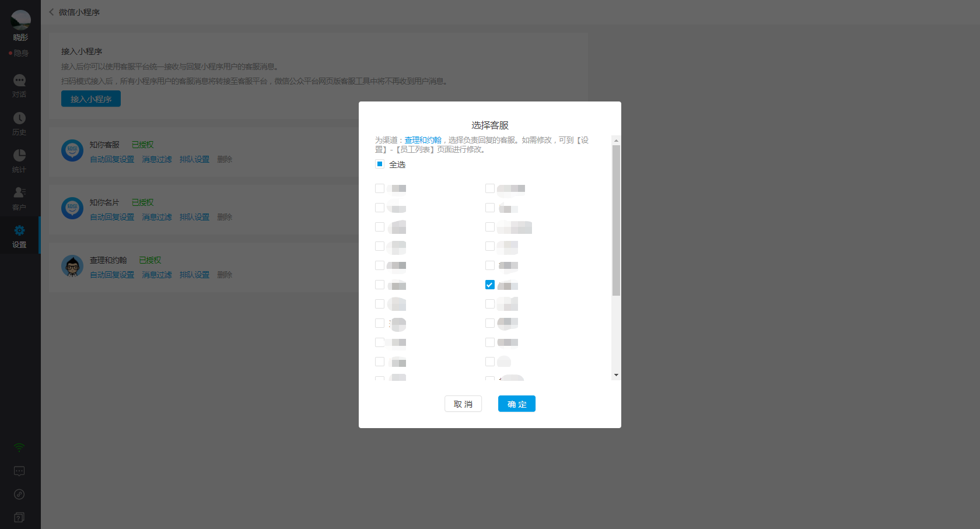Open the 对话 chat icon in sidebar
The height and width of the screenshot is (529, 980).
[19, 80]
